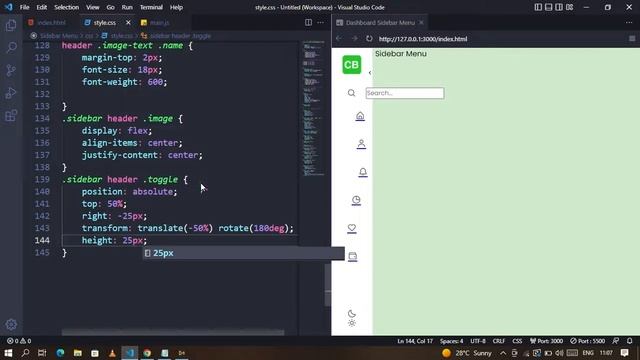Image resolution: width=640 pixels, height=360 pixels.
Task: Click the wallet icon in preview sidebar
Action: (353, 256)
